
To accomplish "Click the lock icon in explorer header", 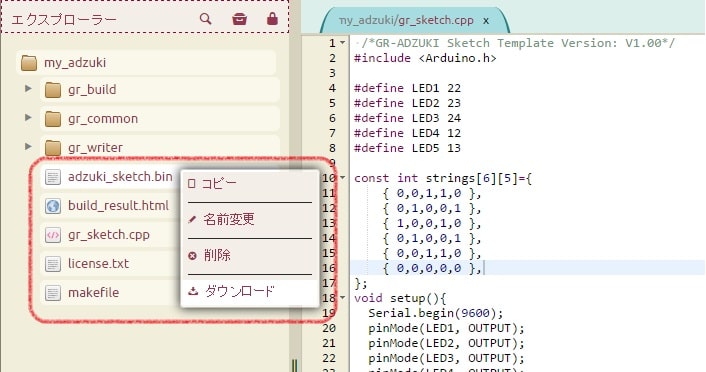I will tap(272, 18).
